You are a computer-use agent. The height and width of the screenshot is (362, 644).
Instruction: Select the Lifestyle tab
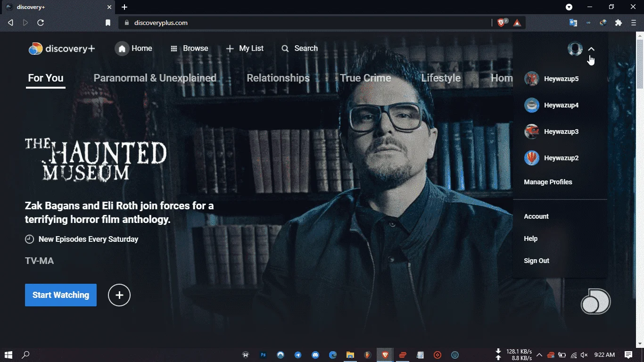pos(441,78)
